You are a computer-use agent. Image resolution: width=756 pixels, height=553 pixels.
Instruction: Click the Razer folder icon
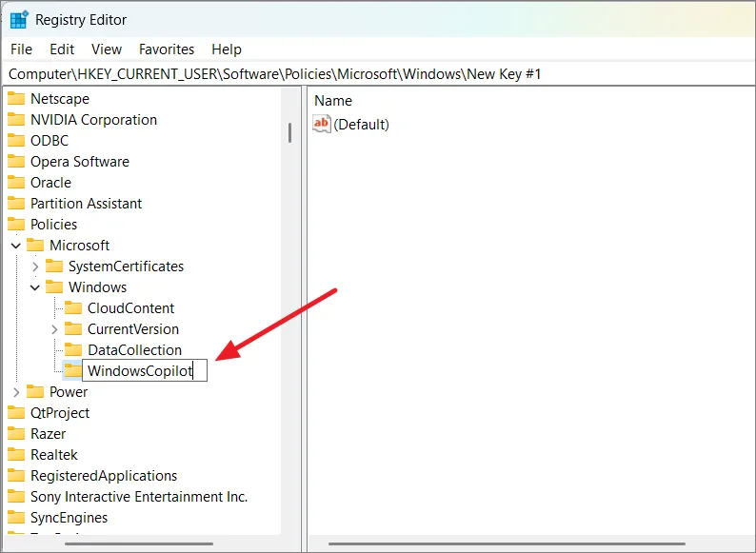tap(16, 434)
